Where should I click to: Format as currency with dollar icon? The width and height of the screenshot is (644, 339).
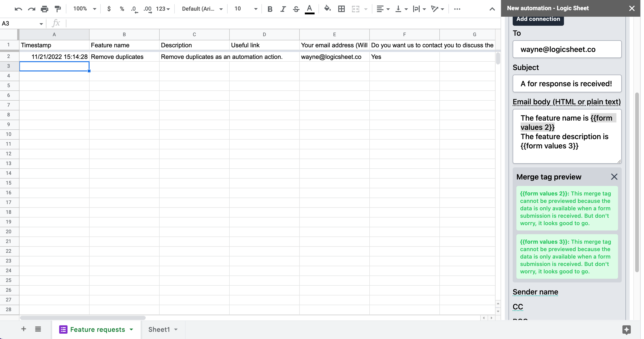109,9
